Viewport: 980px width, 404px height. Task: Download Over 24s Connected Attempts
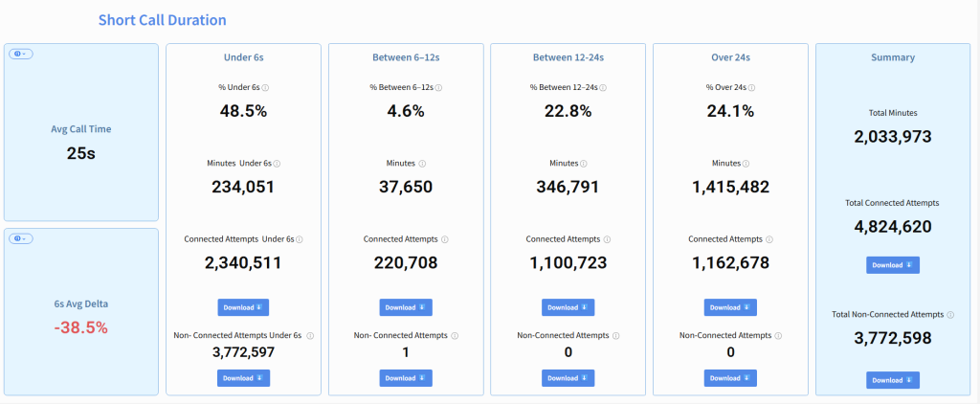730,307
